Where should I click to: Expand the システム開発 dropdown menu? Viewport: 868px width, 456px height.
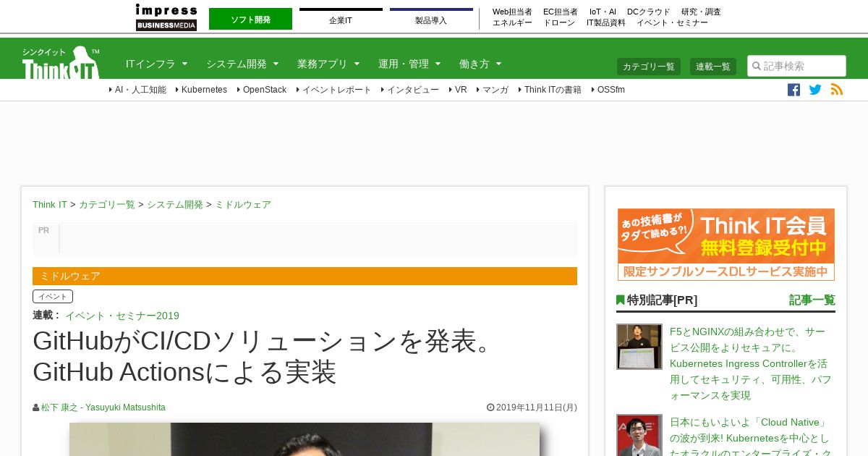click(242, 64)
